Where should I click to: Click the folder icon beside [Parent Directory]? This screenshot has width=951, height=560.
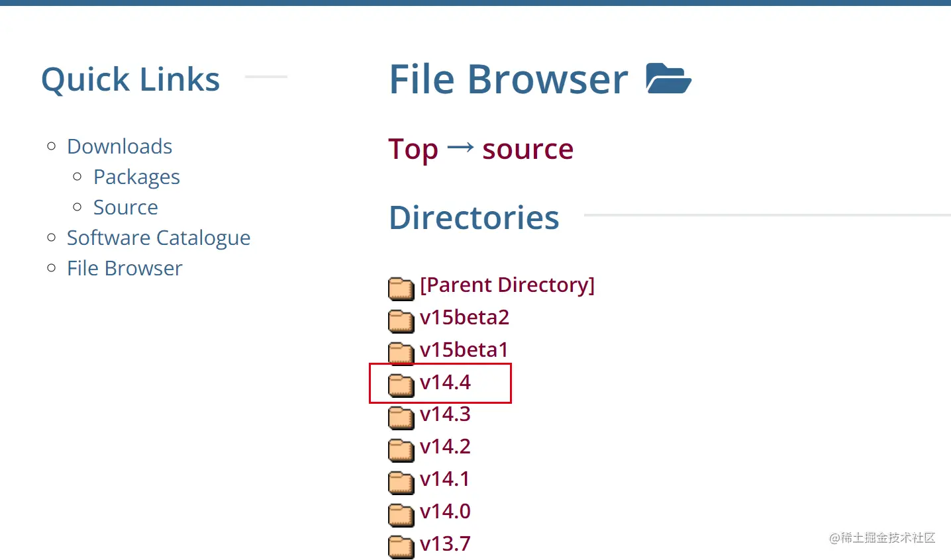coord(401,289)
